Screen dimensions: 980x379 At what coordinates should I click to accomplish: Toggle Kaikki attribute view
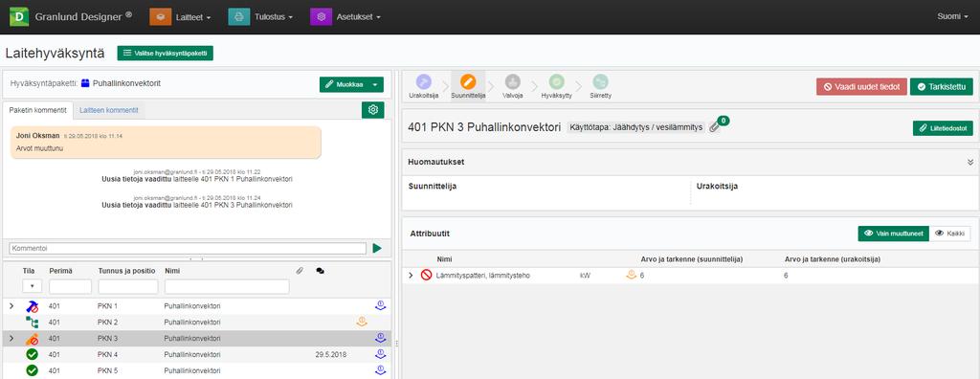click(x=950, y=234)
